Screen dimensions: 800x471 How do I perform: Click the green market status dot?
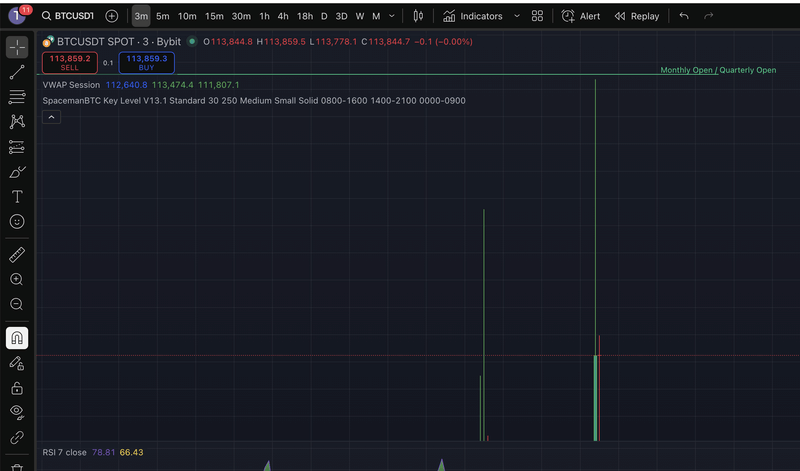[192, 41]
